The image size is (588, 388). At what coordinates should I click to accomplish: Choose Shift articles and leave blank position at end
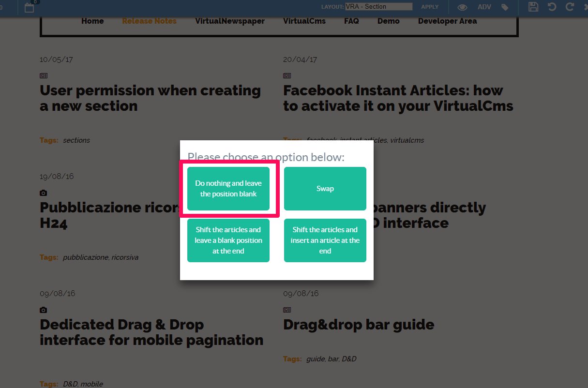coord(228,240)
